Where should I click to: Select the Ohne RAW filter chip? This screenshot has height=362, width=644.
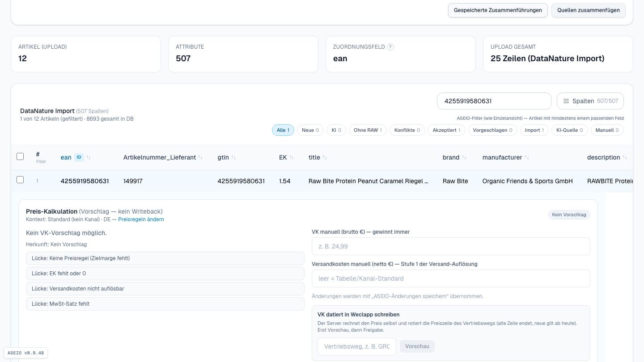pos(368,130)
